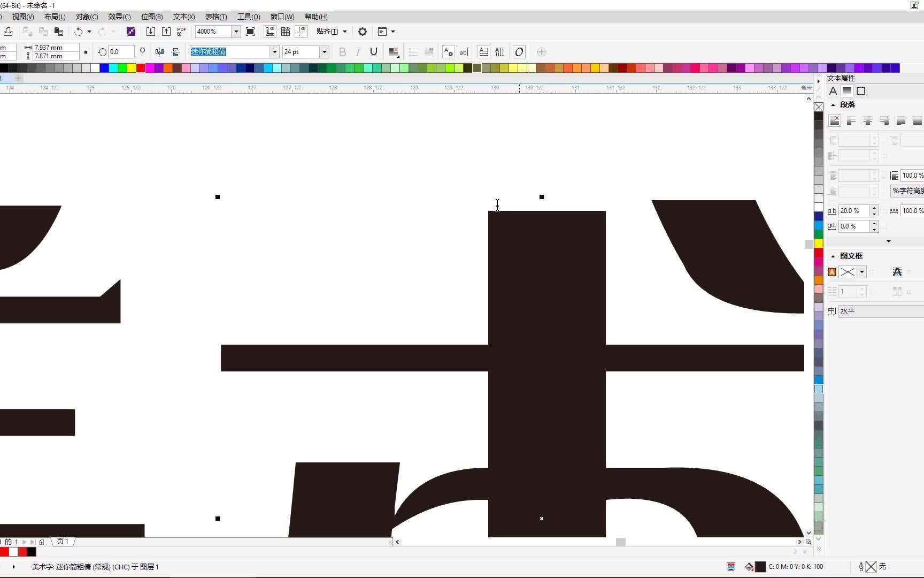Click the interactive OpenType icon
The height and width of the screenshot is (578, 924).
pyautogui.click(x=519, y=52)
